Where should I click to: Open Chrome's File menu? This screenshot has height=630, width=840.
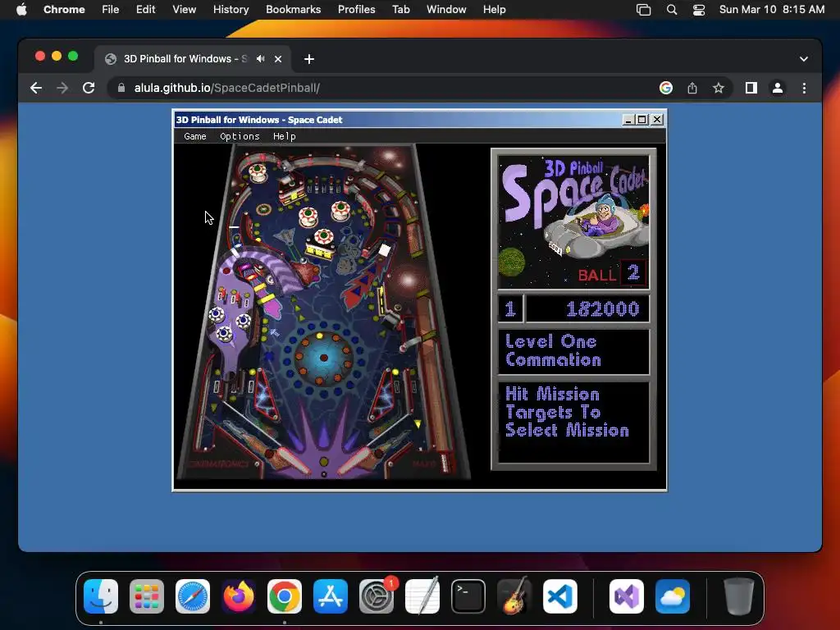coord(111,9)
